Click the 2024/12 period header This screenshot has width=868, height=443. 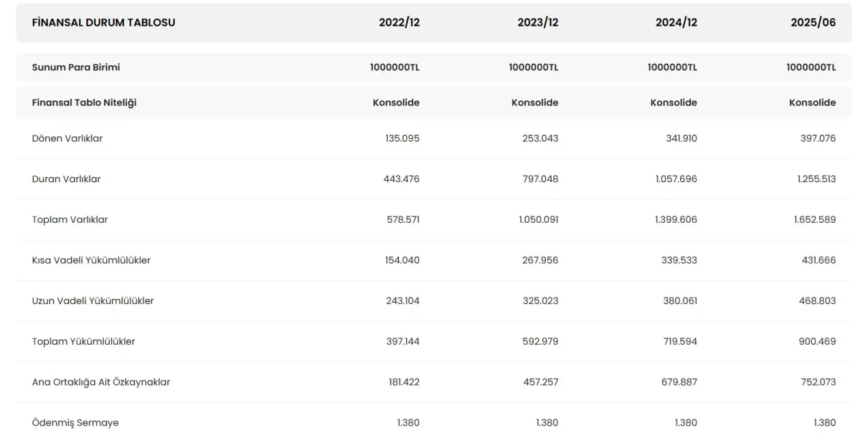point(676,22)
